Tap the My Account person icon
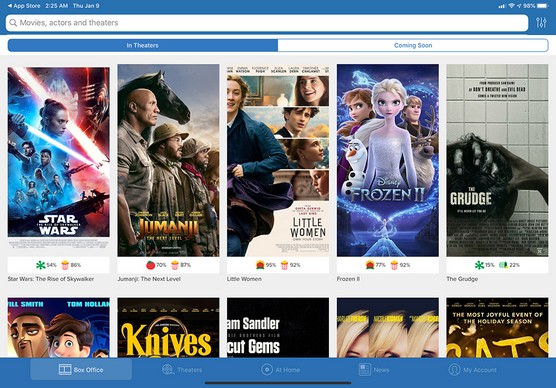The image size is (556, 388). (454, 370)
